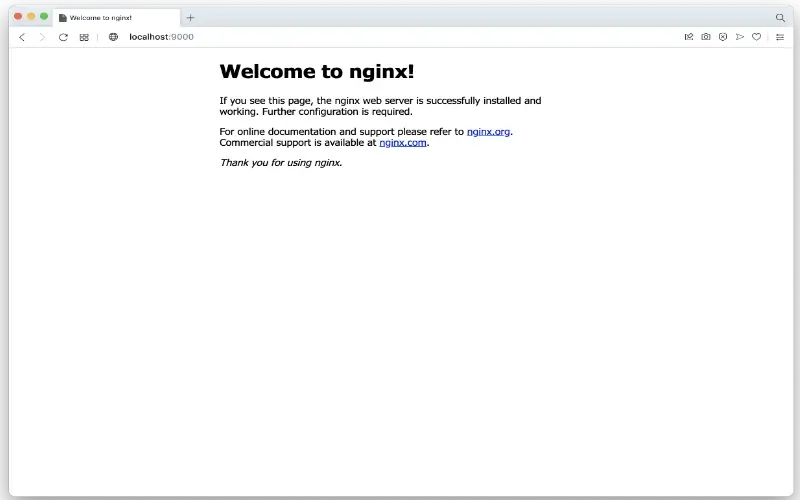Open the send / My Flow arrow icon

click(740, 37)
